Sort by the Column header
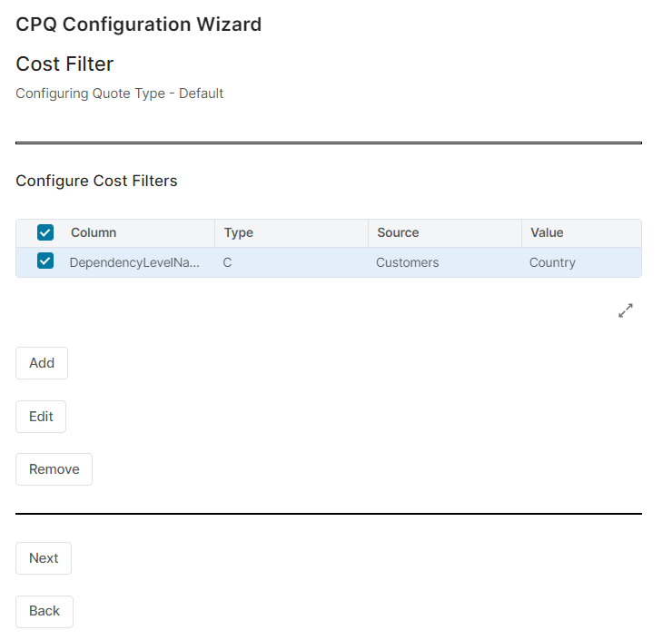This screenshot has height=640, width=672. [x=94, y=232]
